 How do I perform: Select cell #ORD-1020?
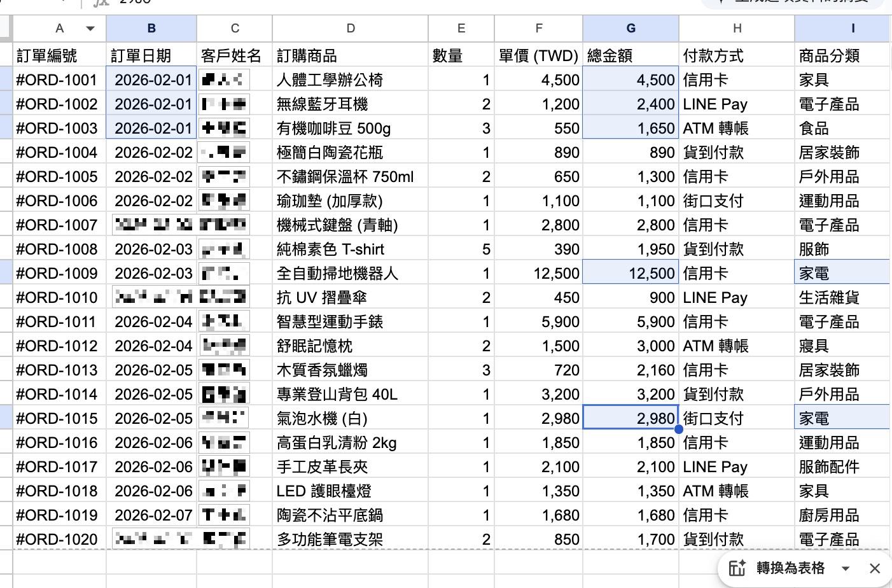(60, 539)
